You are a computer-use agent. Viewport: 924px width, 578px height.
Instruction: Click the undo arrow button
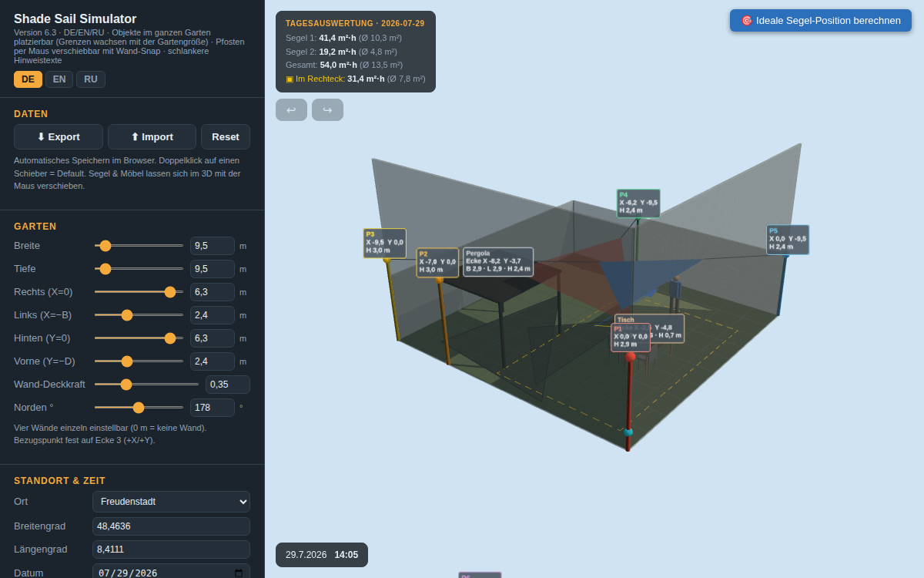tap(291, 109)
